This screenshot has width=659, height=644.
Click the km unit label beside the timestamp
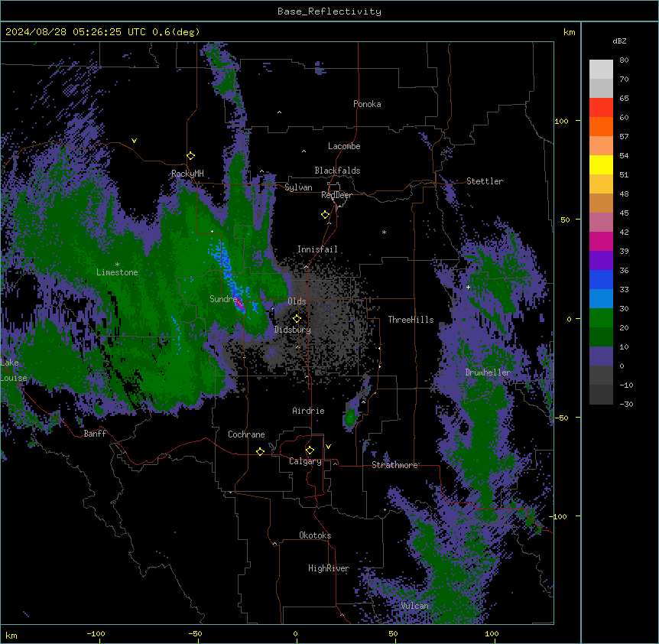tap(570, 32)
